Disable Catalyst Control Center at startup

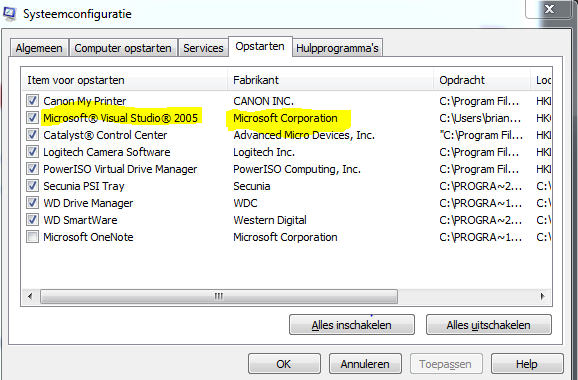click(32, 135)
